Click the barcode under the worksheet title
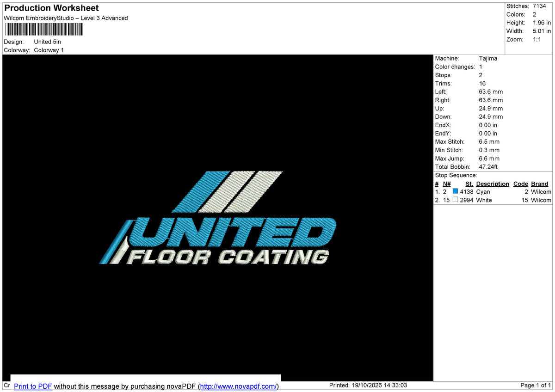Viewport: 555px width, 392px height. (44, 30)
